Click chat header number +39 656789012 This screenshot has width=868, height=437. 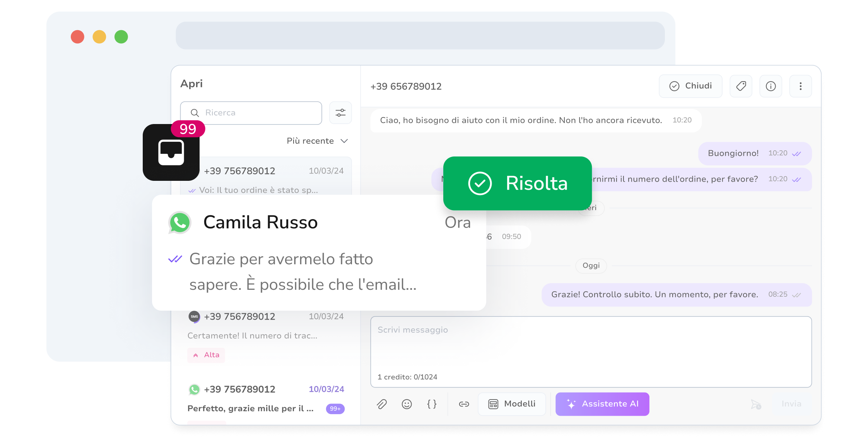[x=406, y=87]
